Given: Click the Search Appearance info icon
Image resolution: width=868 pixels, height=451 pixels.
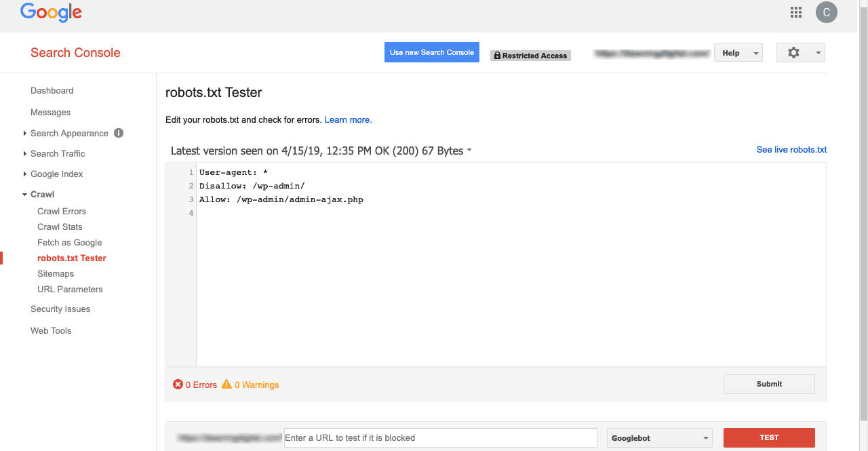Looking at the screenshot, I should 119,133.
